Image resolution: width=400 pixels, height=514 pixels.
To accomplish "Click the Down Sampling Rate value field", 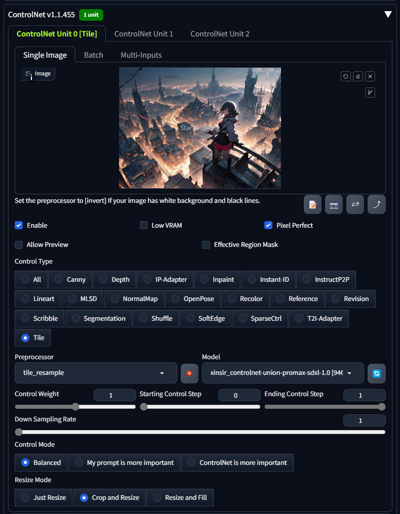I will (364, 420).
